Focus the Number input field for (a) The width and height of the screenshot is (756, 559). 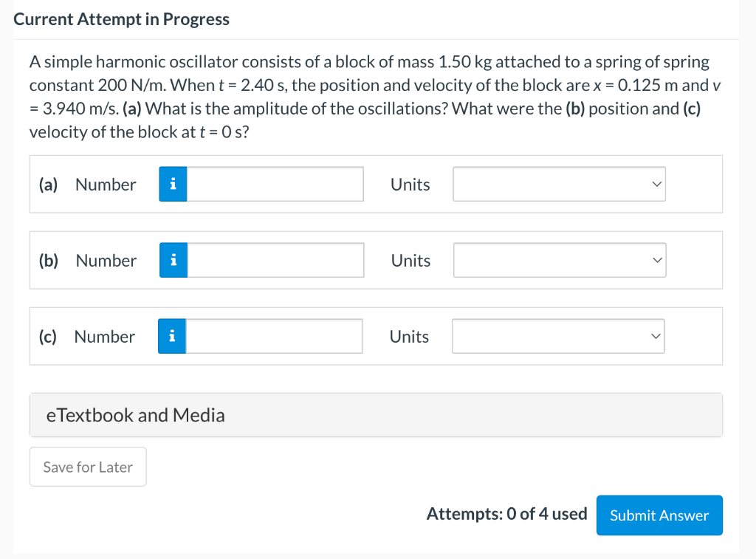[x=275, y=185]
